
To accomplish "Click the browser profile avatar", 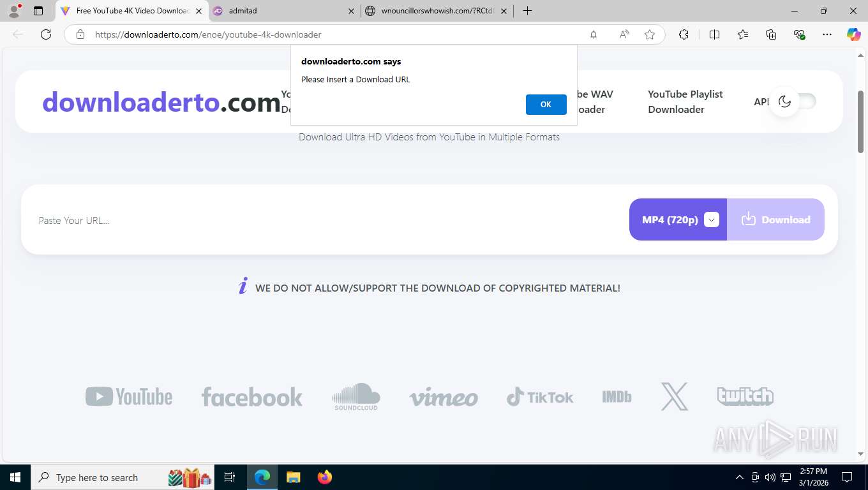I will pyautogui.click(x=14, y=11).
